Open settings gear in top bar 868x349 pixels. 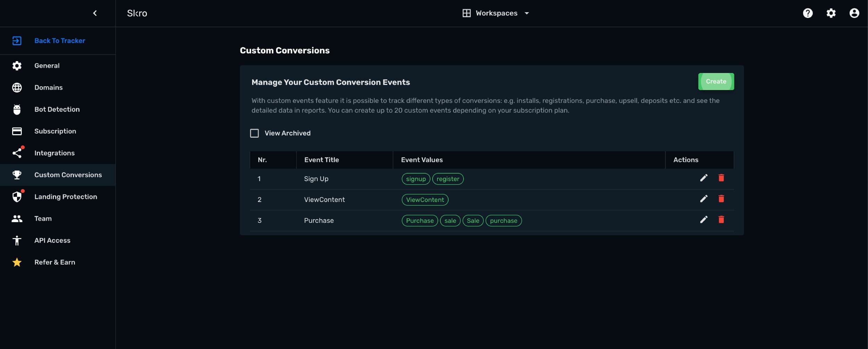(831, 13)
